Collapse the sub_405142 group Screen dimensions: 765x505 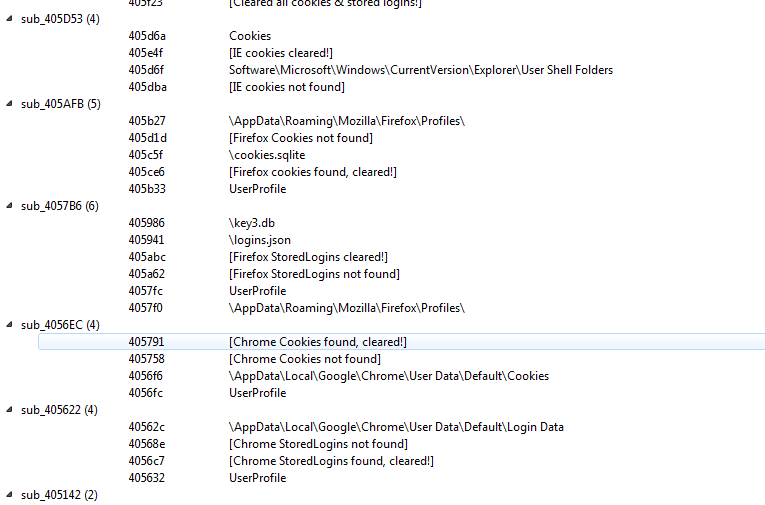point(10,496)
